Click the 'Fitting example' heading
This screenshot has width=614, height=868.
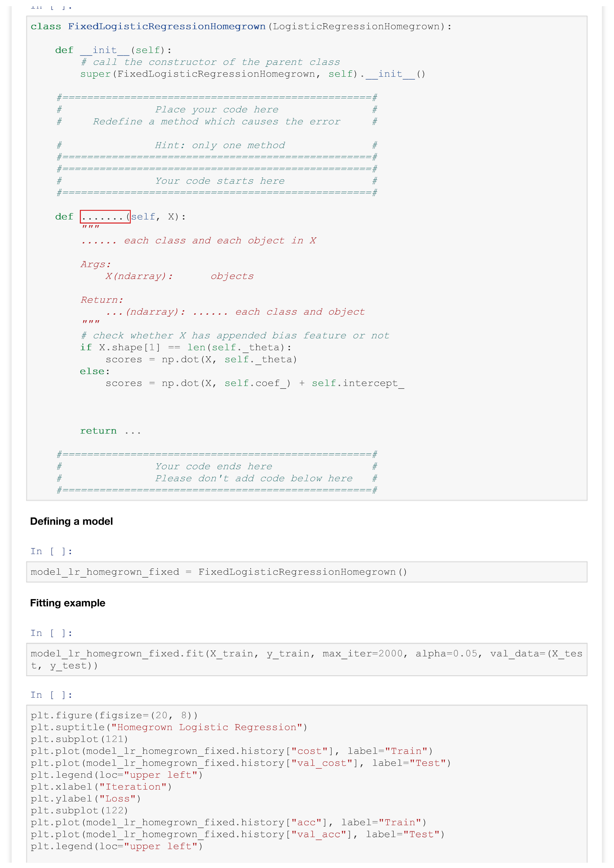[68, 603]
